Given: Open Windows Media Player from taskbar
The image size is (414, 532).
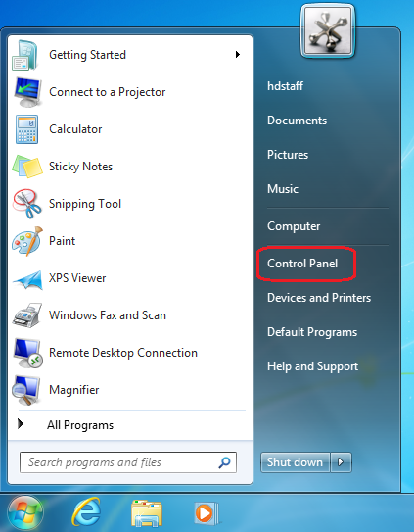Looking at the screenshot, I should coord(207,513).
